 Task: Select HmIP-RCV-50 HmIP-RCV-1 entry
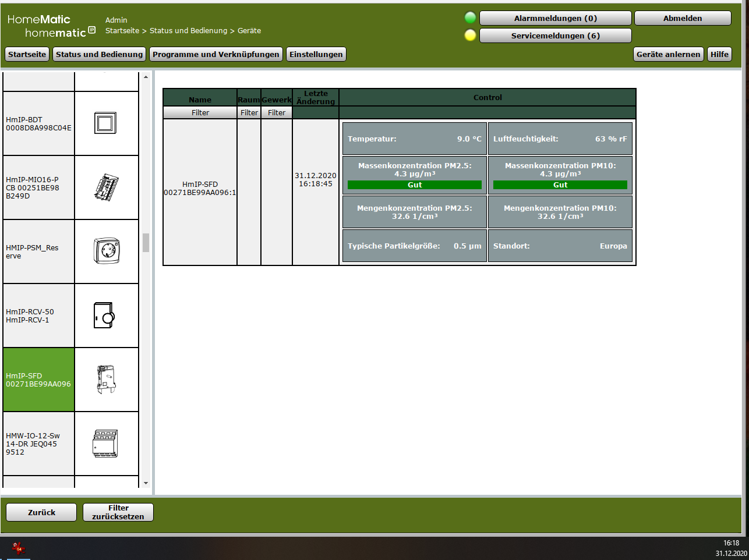[39, 316]
